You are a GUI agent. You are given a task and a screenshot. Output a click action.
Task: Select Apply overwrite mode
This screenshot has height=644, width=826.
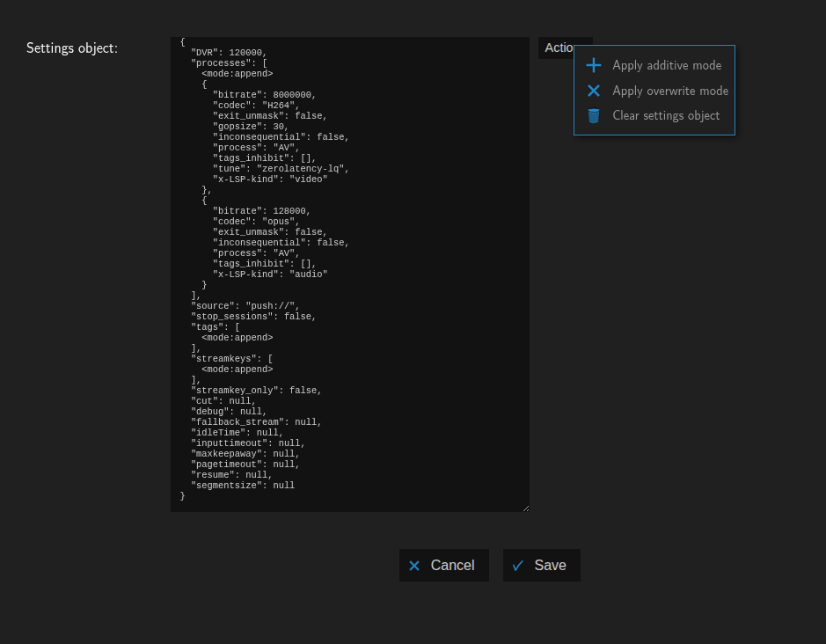[654, 91]
